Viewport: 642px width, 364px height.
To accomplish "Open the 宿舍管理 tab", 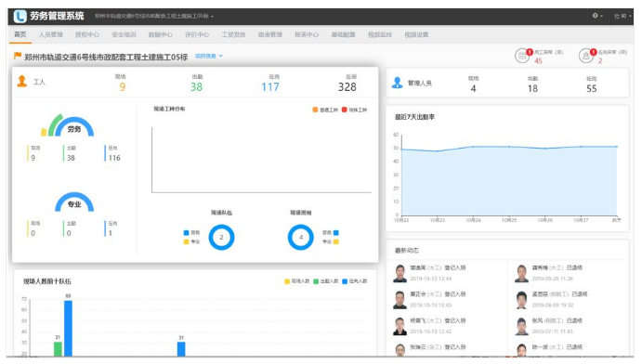I will pyautogui.click(x=270, y=34).
